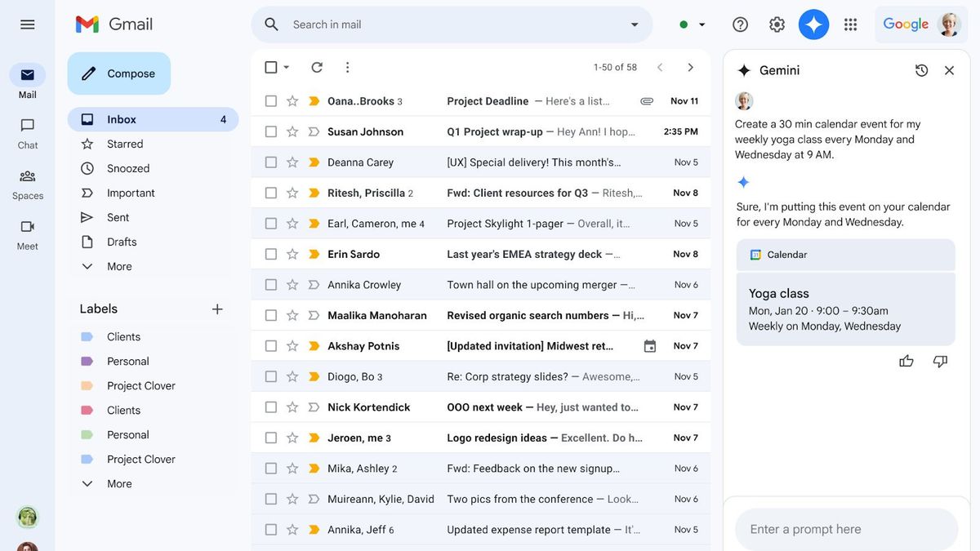980x551 pixels.
Task: Give thumbs down to Gemini response
Action: click(940, 361)
